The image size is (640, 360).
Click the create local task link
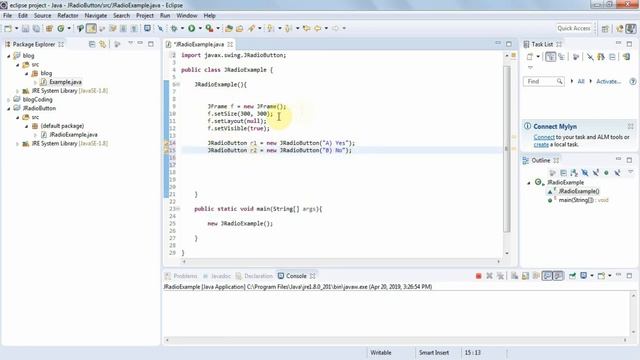(x=541, y=144)
